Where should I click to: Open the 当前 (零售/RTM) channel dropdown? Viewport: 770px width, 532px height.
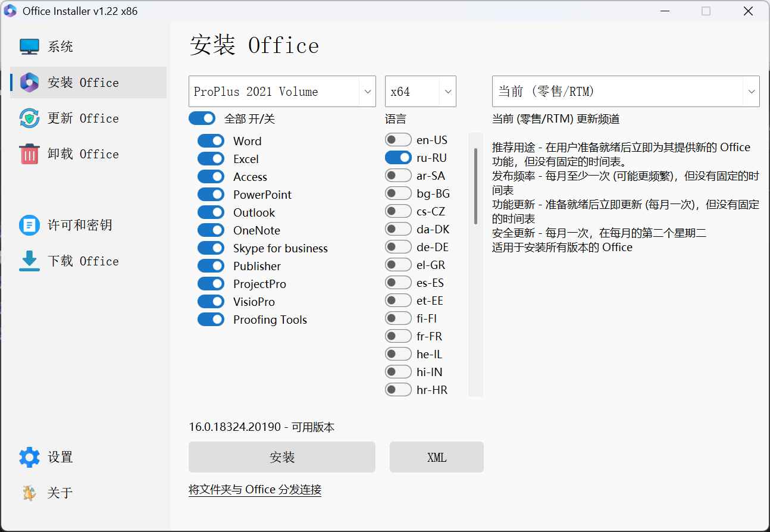tap(625, 91)
